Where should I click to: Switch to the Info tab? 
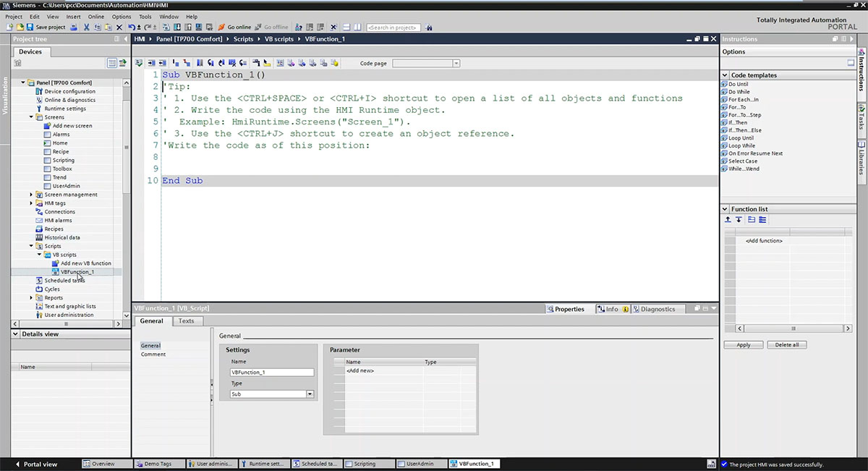point(612,309)
